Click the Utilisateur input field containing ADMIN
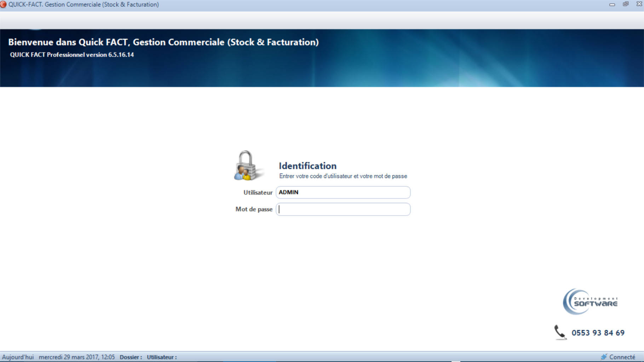 click(343, 192)
